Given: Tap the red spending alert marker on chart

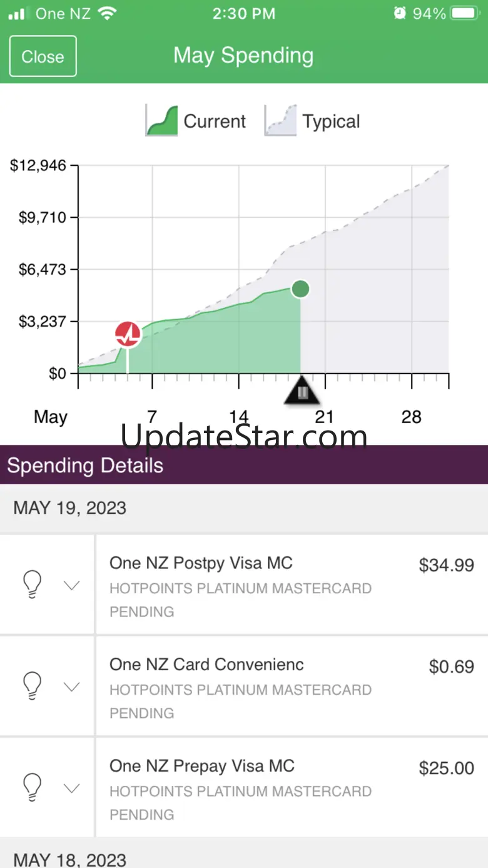Looking at the screenshot, I should tap(128, 335).
